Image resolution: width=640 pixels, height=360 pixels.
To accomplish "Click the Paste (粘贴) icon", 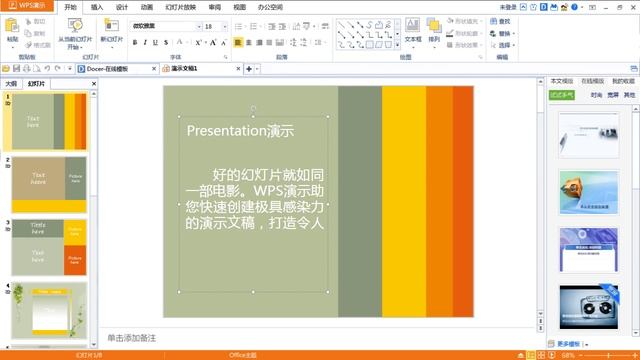I will point(12,25).
